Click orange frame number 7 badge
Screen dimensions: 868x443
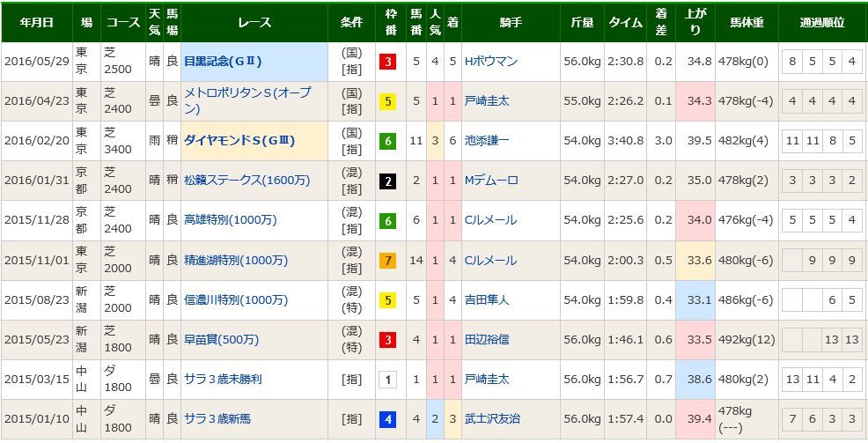click(x=388, y=261)
